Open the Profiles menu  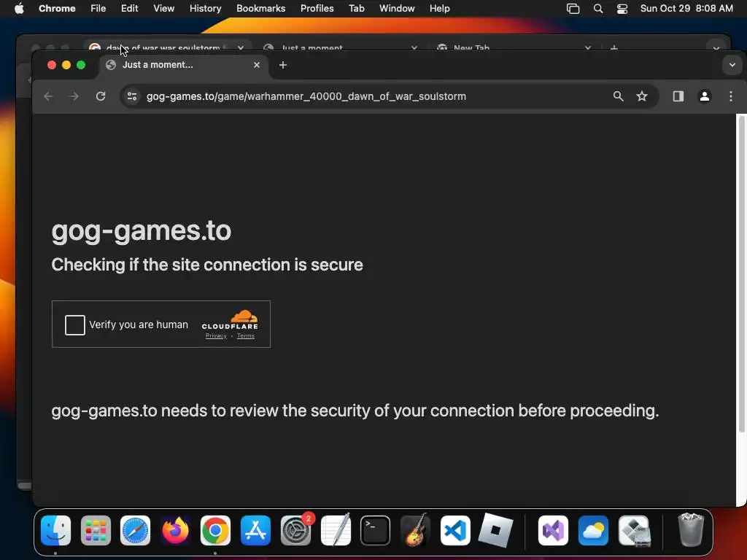click(x=317, y=9)
